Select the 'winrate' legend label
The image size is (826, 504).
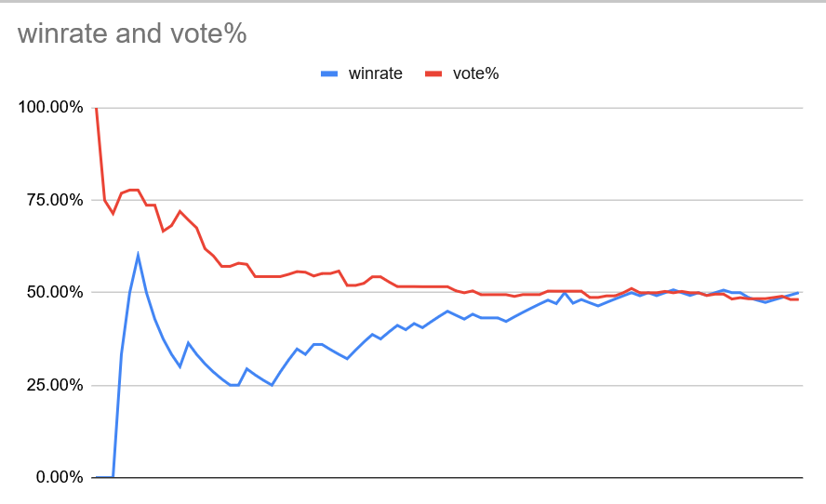[x=375, y=74]
